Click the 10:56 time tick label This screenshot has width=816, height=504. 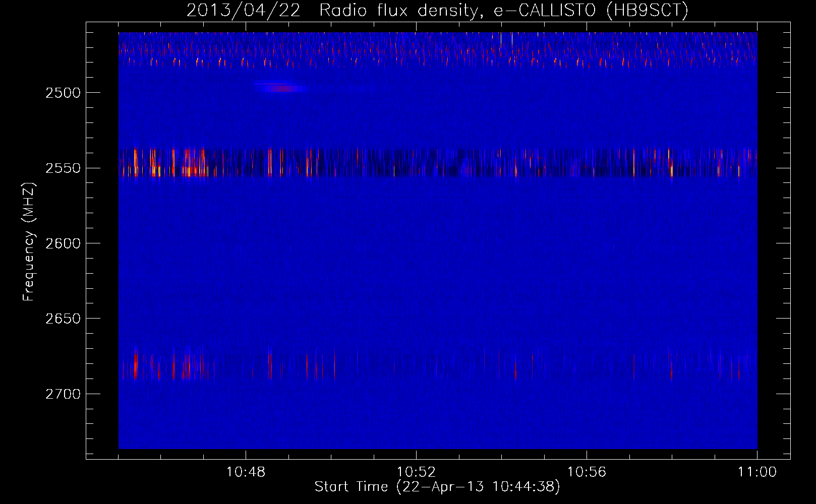coord(587,472)
